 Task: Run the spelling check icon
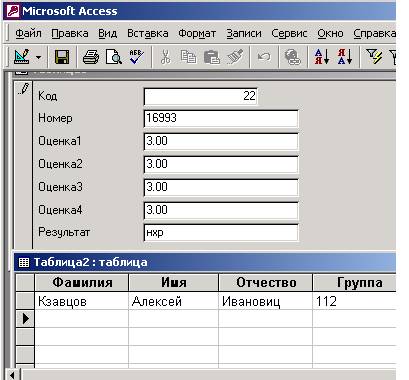click(x=136, y=57)
